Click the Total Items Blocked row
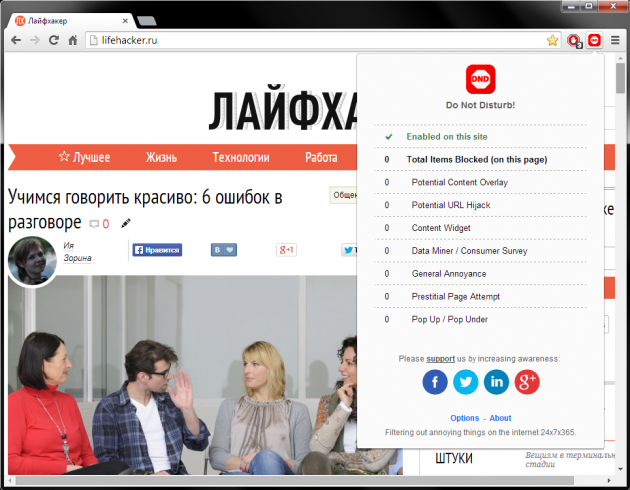Screen dimensions: 630x490 coord(481,159)
